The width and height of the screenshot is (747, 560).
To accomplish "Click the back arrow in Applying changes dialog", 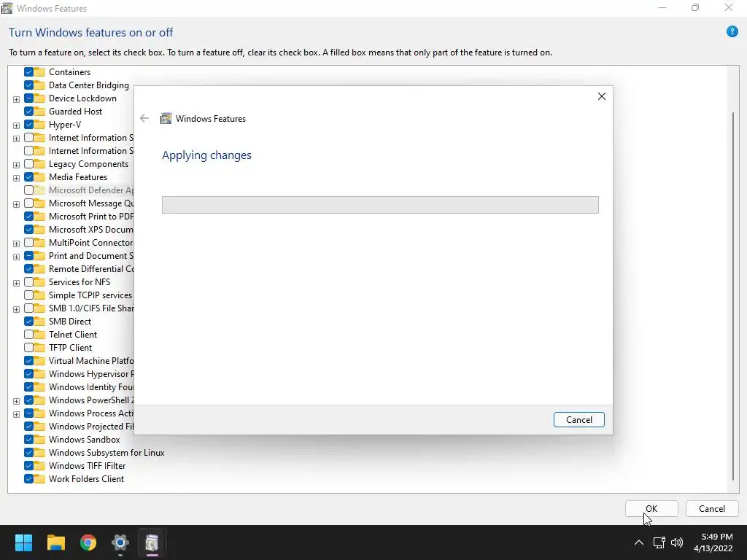I will 144,119.
